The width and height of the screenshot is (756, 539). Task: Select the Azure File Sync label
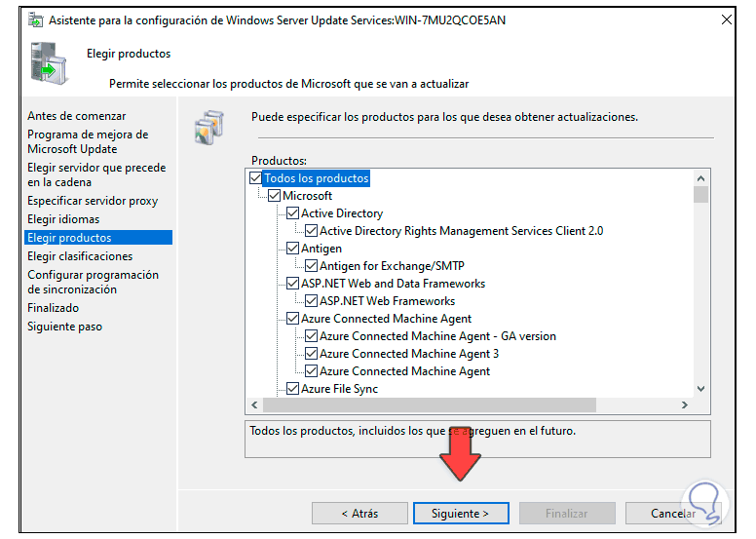tap(339, 389)
